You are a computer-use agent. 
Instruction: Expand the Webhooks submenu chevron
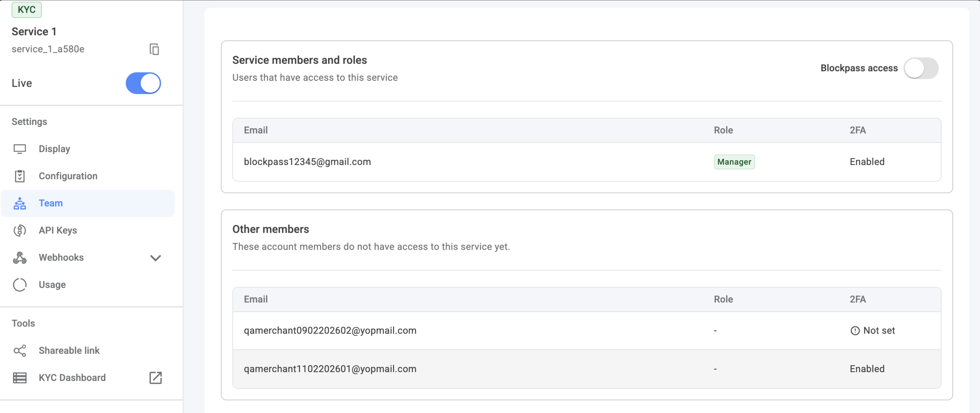coord(155,258)
